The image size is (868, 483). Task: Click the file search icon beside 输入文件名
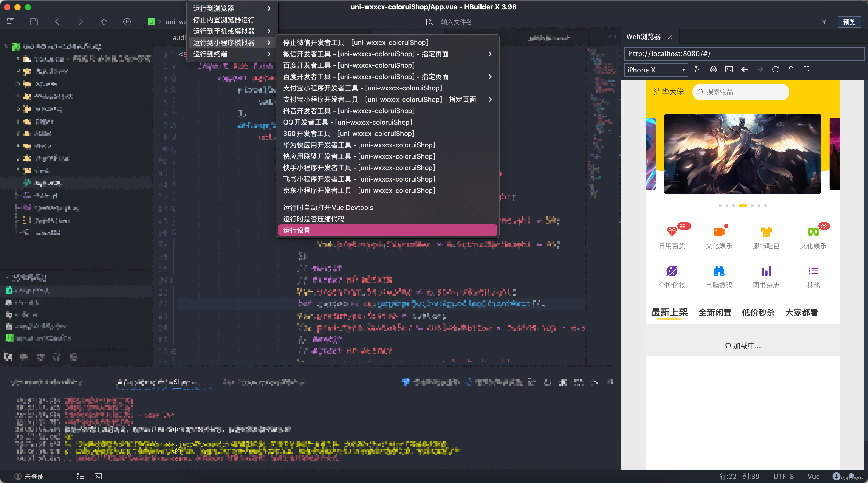430,22
